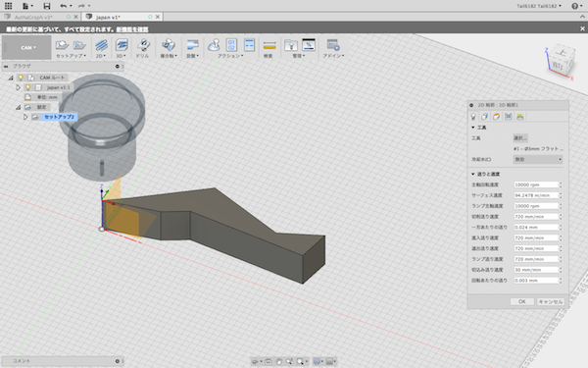Expand the セットアップ2 tree node

pyautogui.click(x=25, y=117)
